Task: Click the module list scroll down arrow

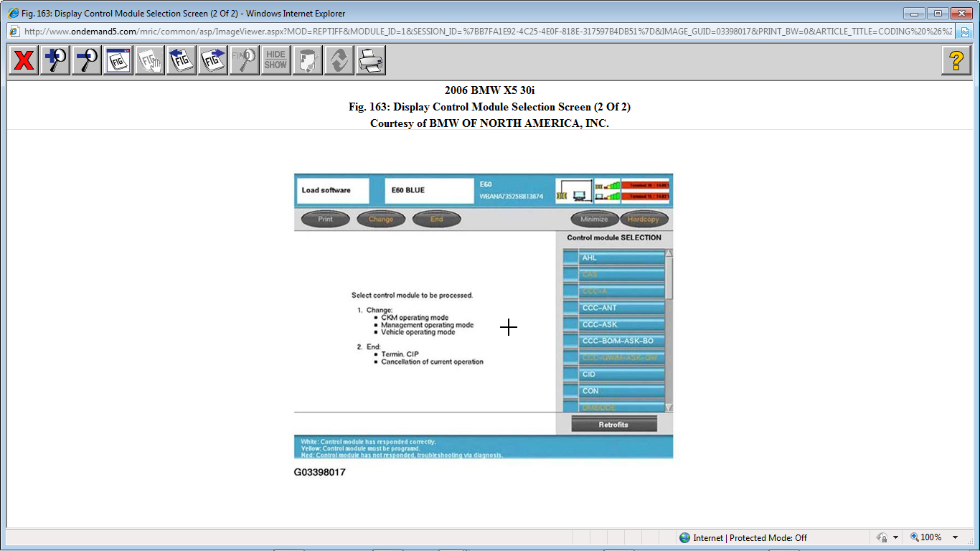Action: [x=669, y=408]
